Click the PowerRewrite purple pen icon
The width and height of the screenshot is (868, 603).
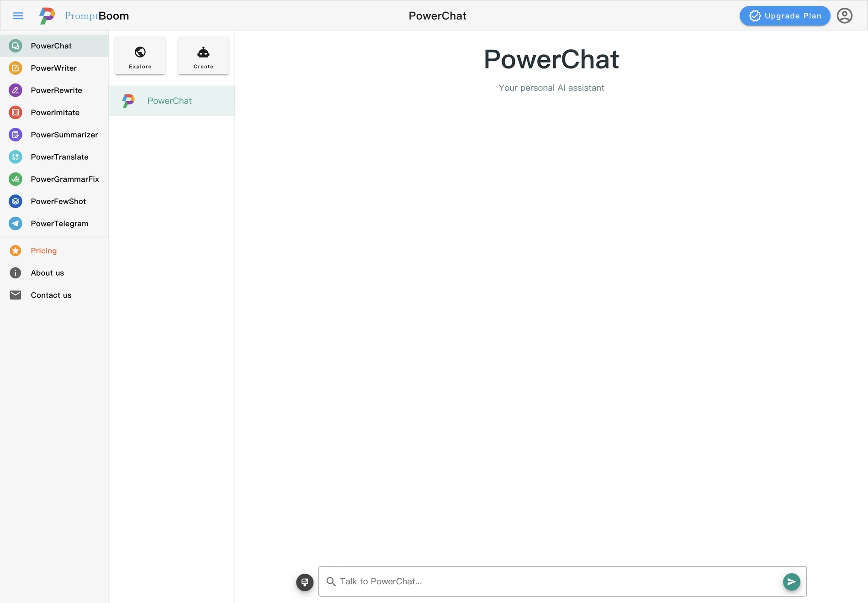pyautogui.click(x=16, y=90)
